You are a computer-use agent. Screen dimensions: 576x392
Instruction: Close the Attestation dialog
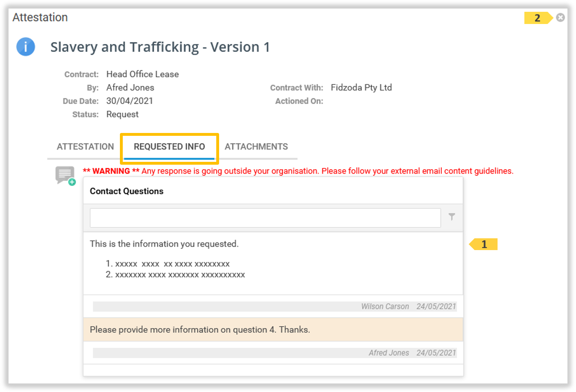click(x=560, y=17)
